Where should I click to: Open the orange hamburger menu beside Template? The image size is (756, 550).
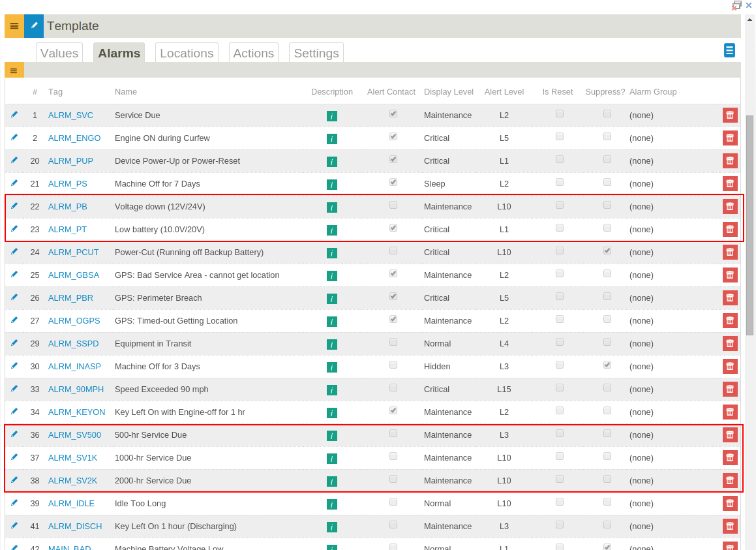pyautogui.click(x=14, y=26)
